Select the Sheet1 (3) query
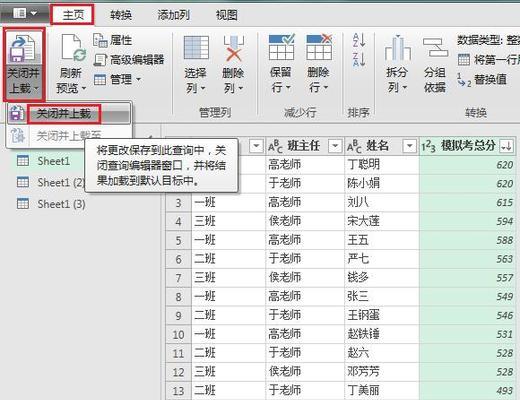This screenshot has width=520, height=400. tap(61, 204)
